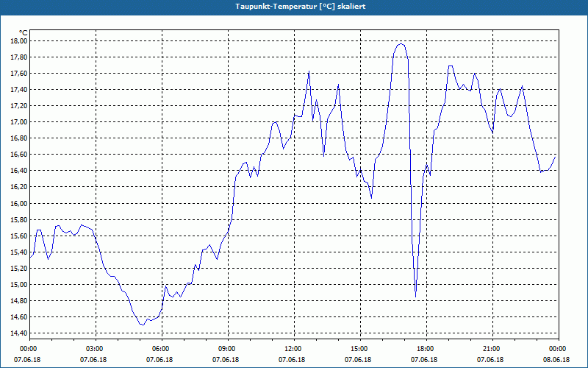Click the 16,20 y-axis label

20,187
